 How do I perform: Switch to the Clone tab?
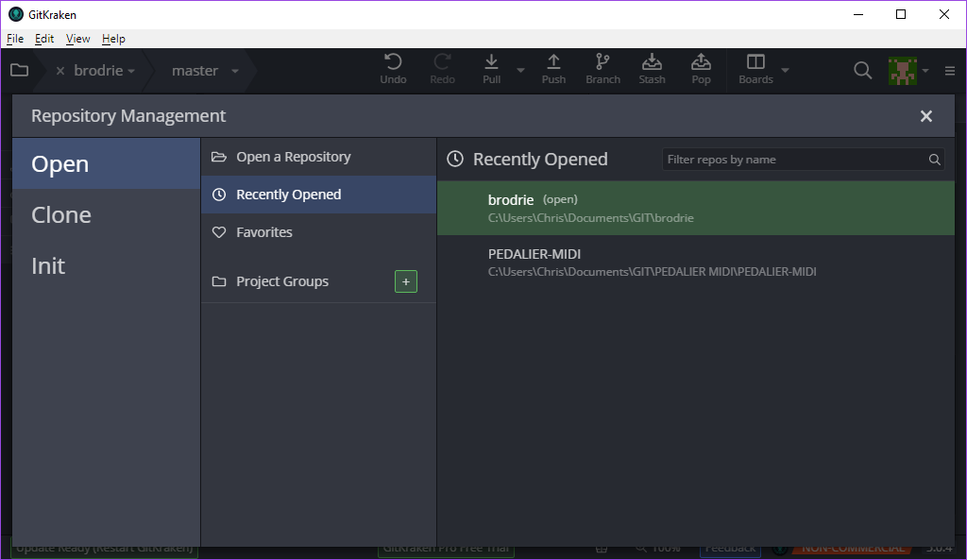pos(106,214)
